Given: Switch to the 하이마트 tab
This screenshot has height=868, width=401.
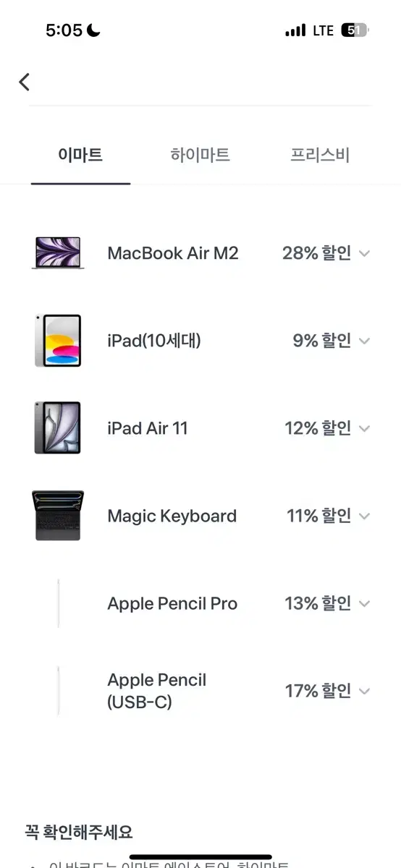Looking at the screenshot, I should 200,155.
